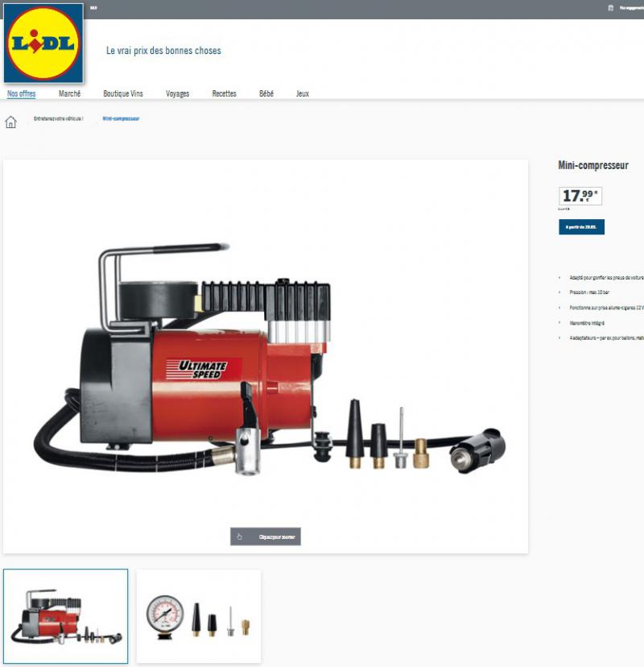Go to the Voyages section
This screenshot has width=644, height=667.
pyautogui.click(x=177, y=93)
